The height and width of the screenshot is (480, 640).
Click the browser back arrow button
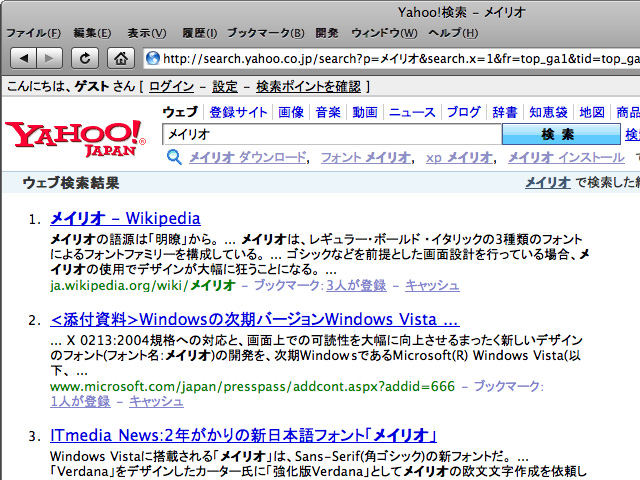pyautogui.click(x=25, y=58)
